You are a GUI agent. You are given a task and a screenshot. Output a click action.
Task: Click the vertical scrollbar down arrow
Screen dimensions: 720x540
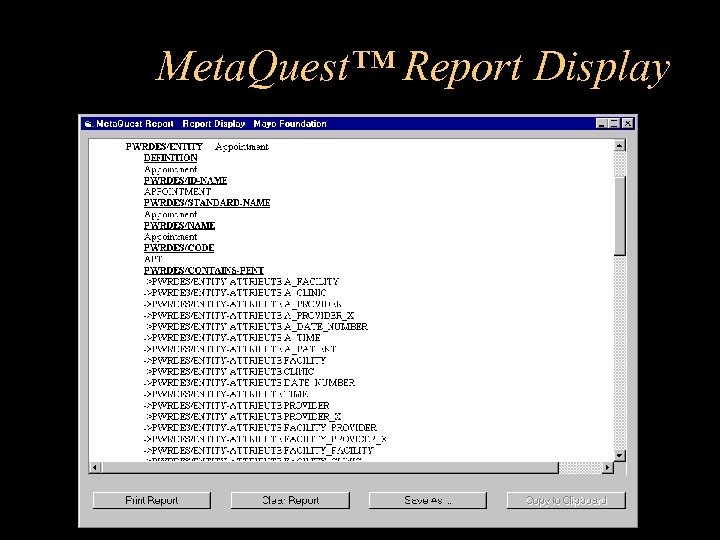click(x=619, y=456)
